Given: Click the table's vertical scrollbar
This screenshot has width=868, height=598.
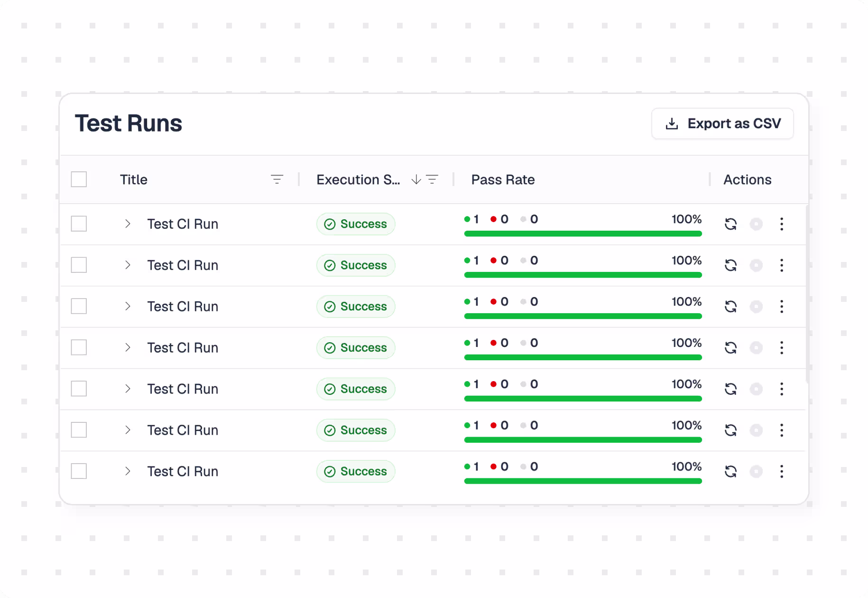Looking at the screenshot, I should point(807,294).
